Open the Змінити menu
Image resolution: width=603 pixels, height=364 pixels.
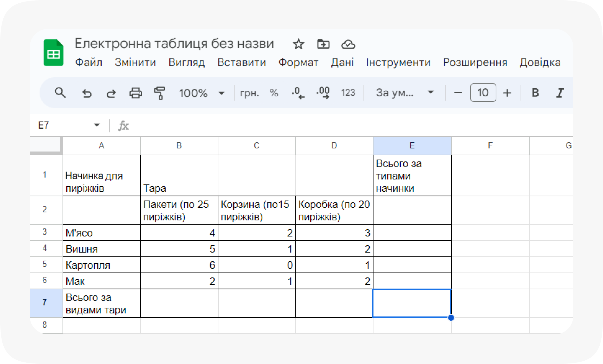tap(135, 62)
